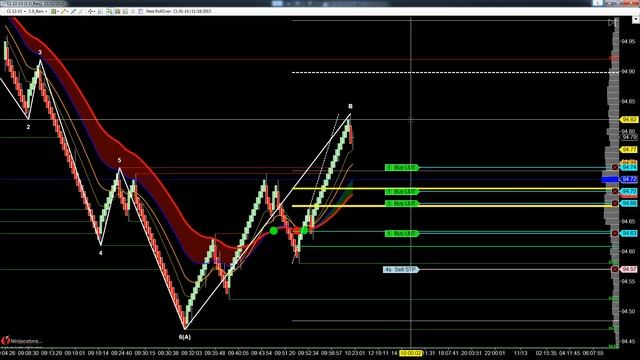
Task: Open the small dropdown above the price axis
Action: pyautogui.click(x=636, y=20)
